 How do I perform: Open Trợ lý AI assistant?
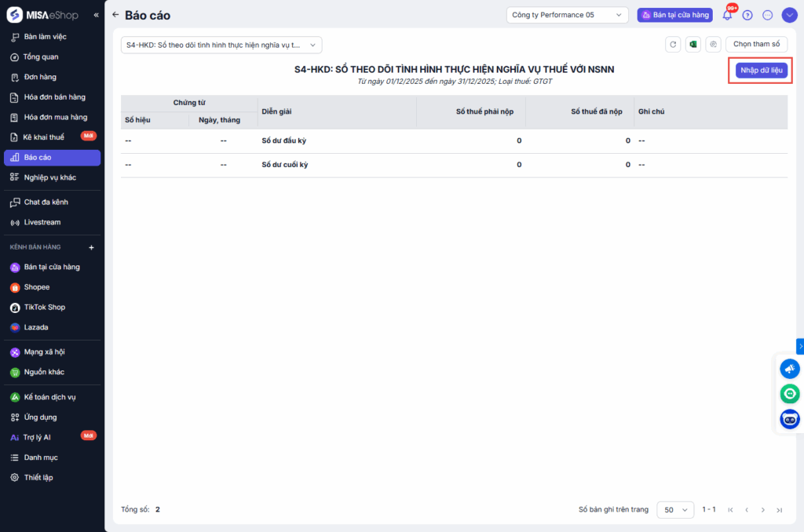(52, 437)
